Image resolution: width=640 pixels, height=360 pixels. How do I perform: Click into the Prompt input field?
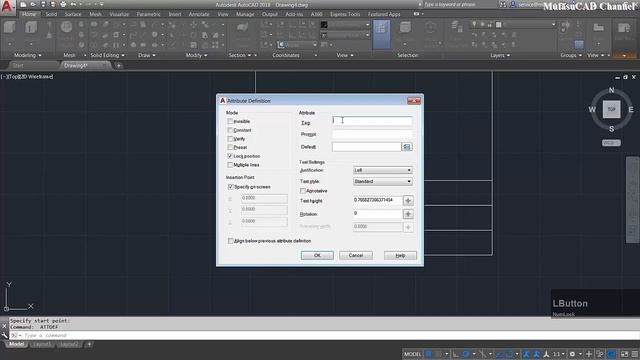(372, 134)
